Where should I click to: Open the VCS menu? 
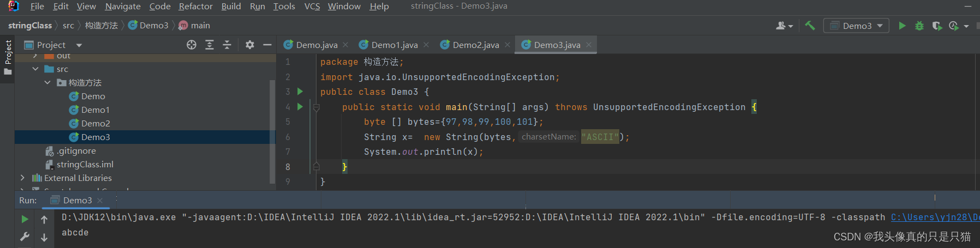[x=312, y=6]
